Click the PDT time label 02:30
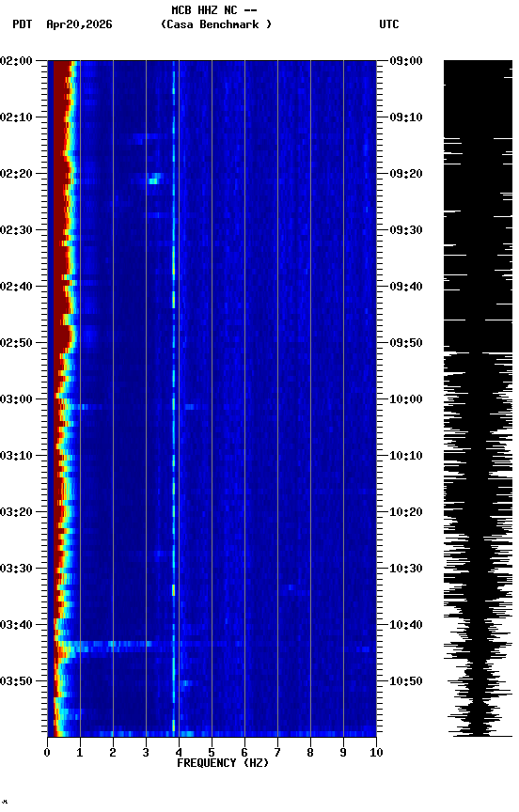Image resolution: width=519 pixels, height=812 pixels. [16, 230]
